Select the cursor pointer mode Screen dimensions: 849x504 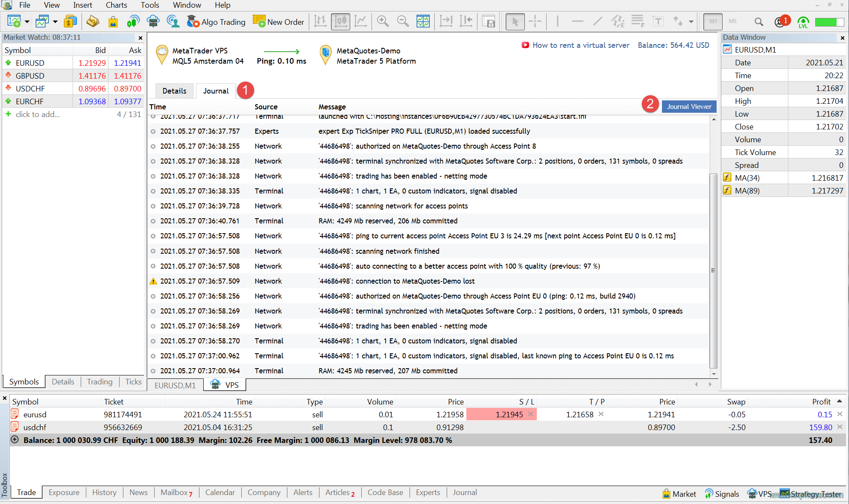[515, 21]
